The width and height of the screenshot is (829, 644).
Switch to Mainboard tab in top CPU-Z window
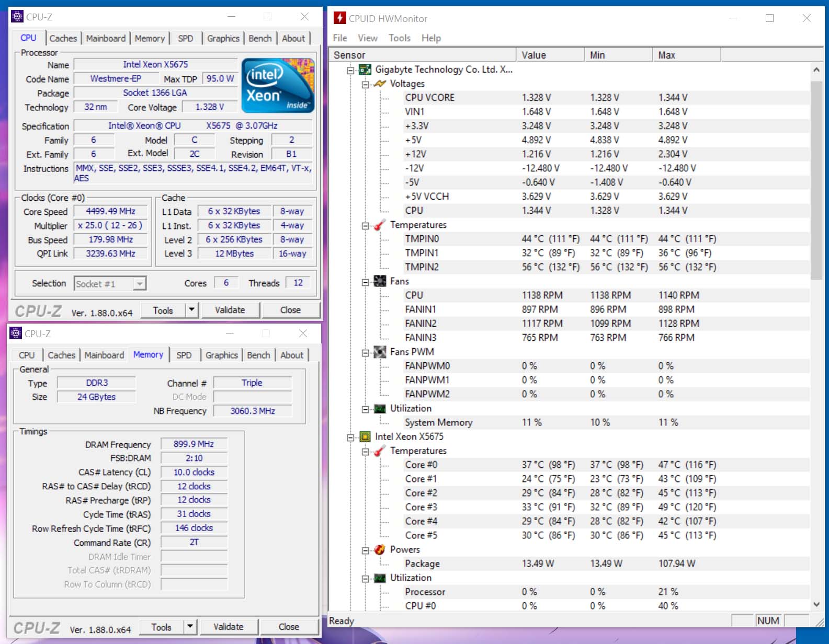click(106, 39)
